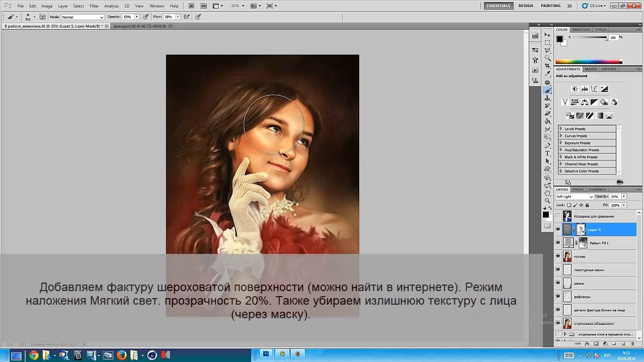Open the brush preset picker dropdown
The image size is (644, 362).
click(34, 17)
